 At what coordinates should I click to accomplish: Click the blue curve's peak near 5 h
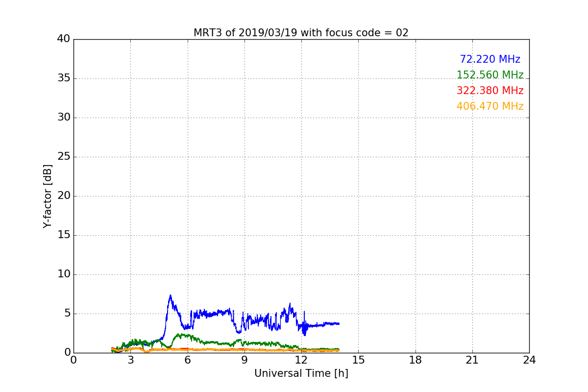click(x=170, y=295)
